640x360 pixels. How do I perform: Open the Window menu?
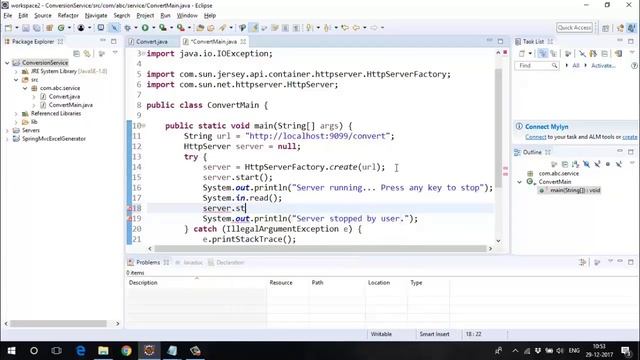187,16
